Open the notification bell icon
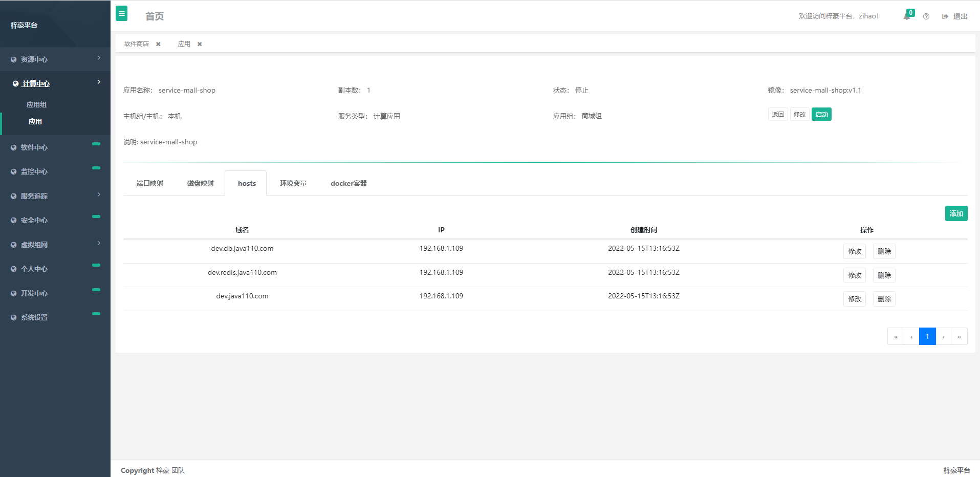Viewport: 980px width, 477px height. pos(907,16)
